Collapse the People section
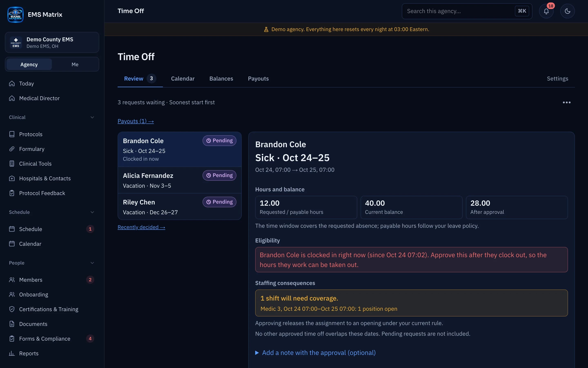 coord(51,263)
